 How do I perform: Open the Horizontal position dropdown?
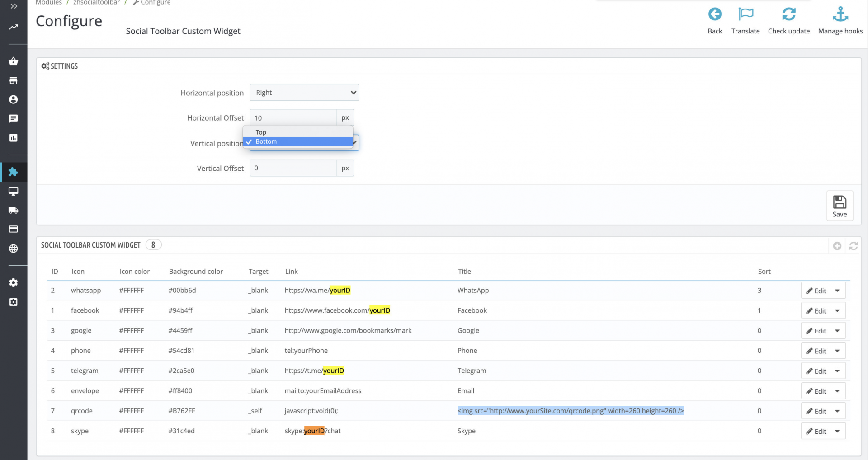coord(304,93)
